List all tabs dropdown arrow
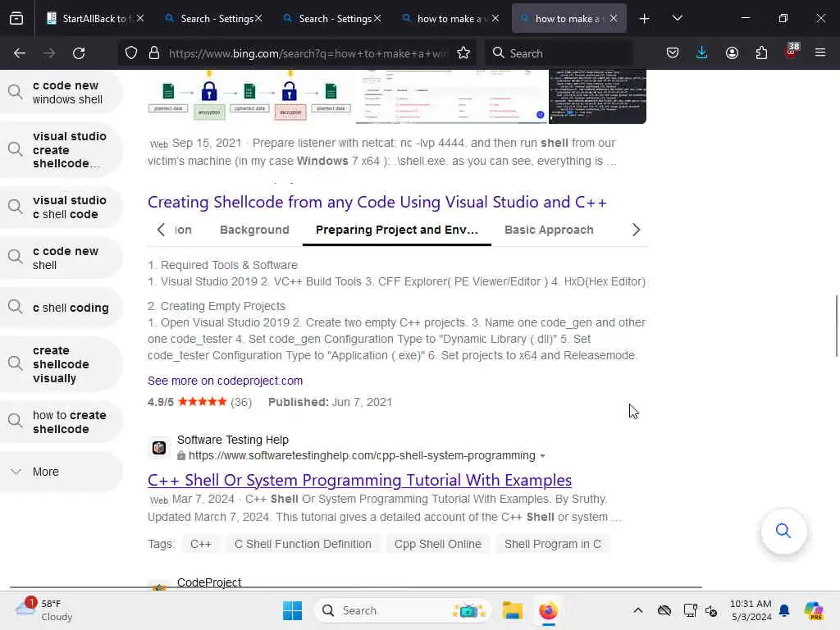 [677, 19]
